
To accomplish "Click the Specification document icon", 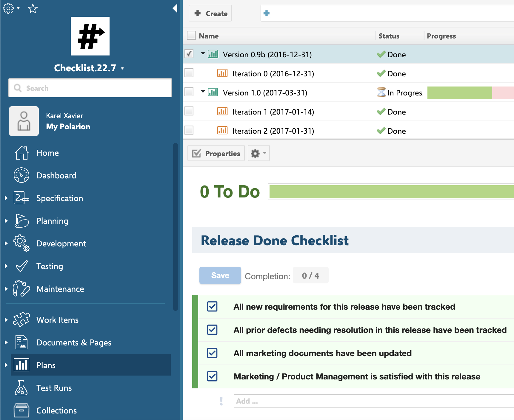I will [x=21, y=198].
